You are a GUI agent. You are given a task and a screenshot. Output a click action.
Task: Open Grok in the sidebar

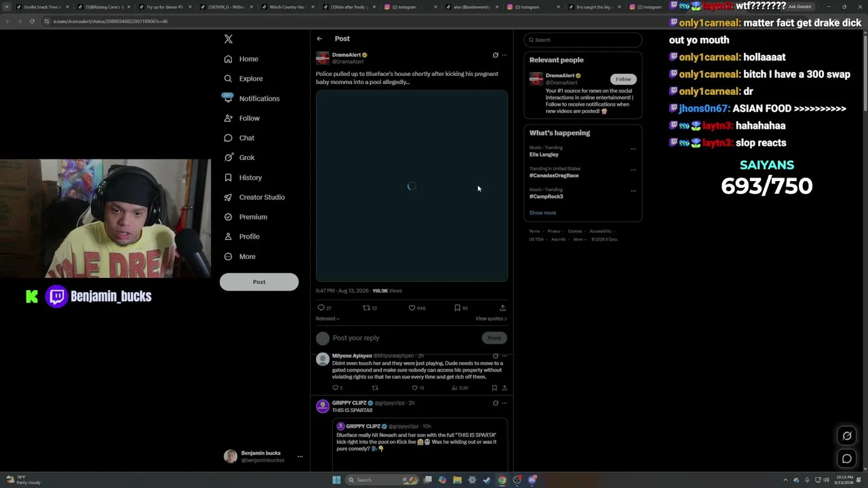click(x=239, y=157)
